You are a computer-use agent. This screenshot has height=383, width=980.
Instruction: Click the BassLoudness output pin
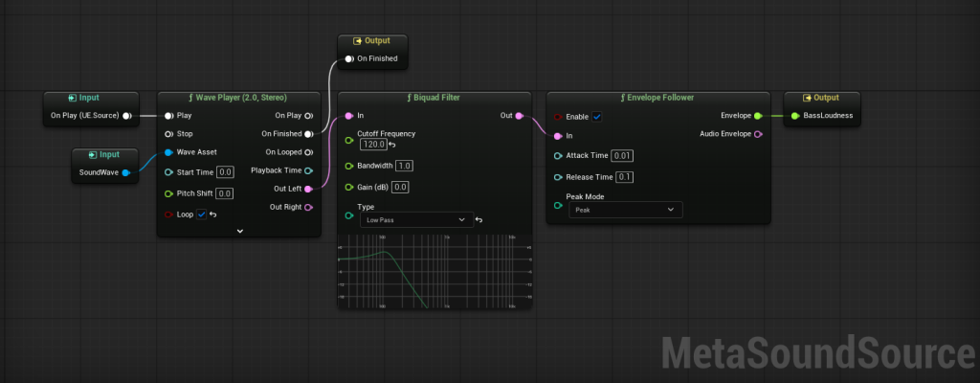795,116
